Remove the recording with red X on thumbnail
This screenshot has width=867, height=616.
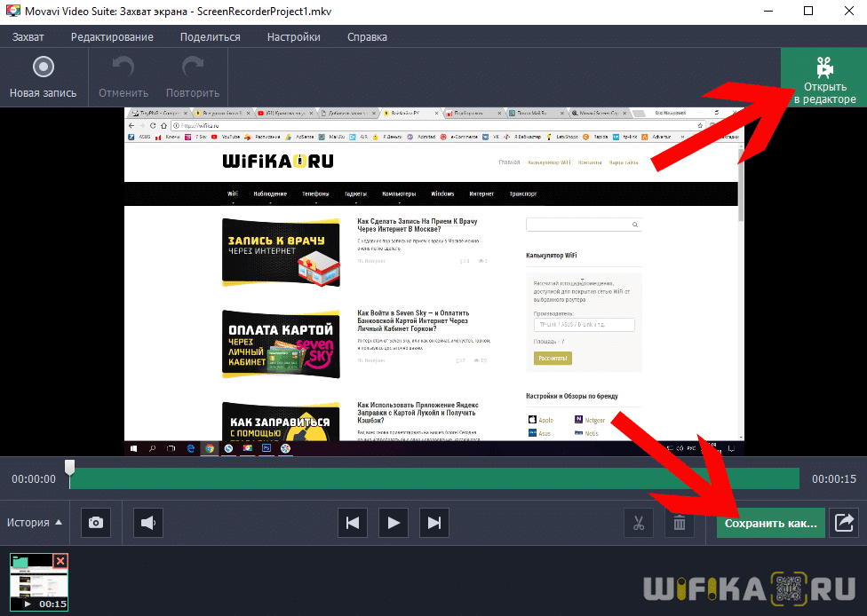coord(60,561)
